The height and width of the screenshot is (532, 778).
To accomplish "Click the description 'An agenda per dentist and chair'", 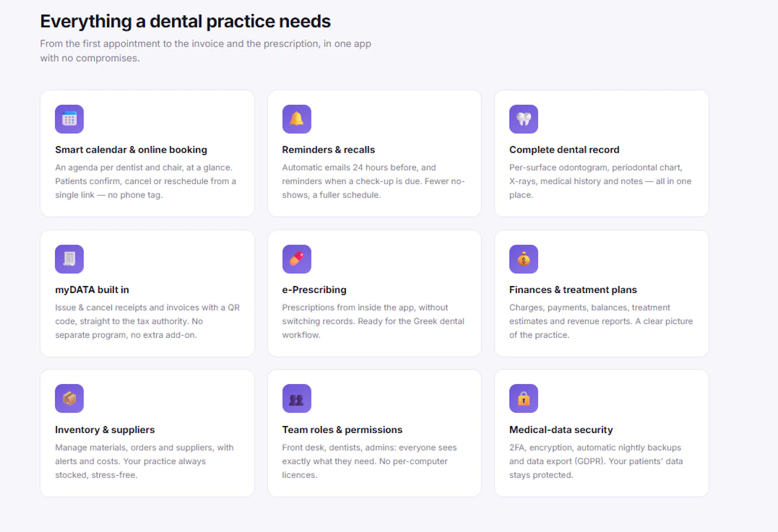I will click(146, 181).
